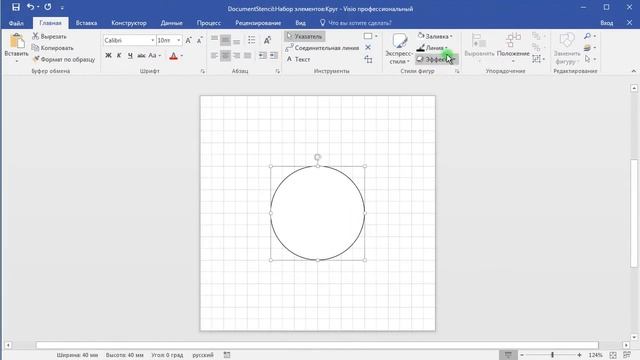This screenshot has height=360, width=640.
Task: Undo the last action
Action: point(30,7)
